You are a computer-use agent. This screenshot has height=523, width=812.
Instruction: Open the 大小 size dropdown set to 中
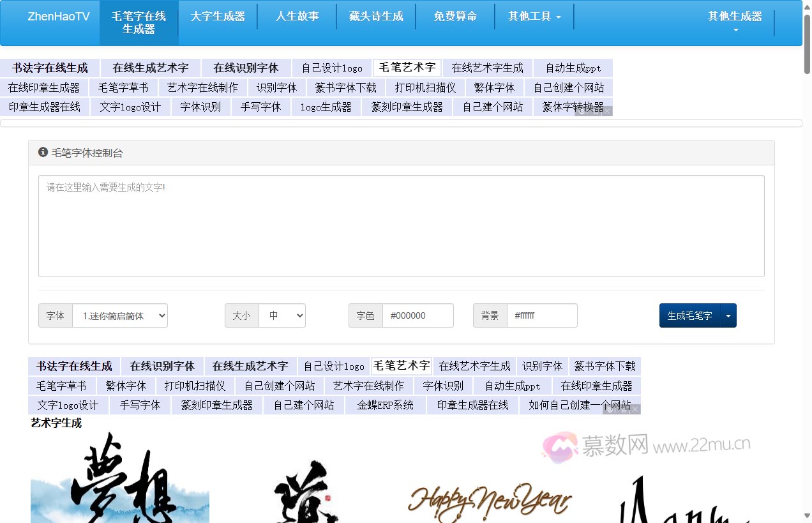click(x=282, y=315)
